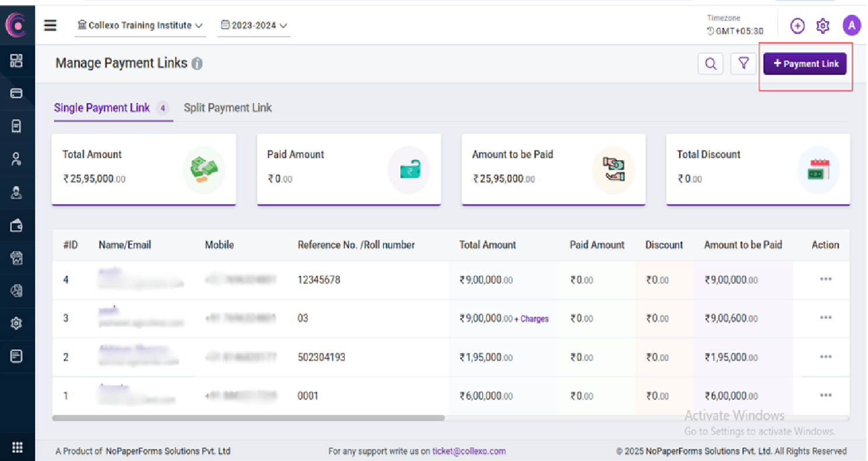
Task: Open the dashboard grid icon in sidebar
Action: [17, 61]
